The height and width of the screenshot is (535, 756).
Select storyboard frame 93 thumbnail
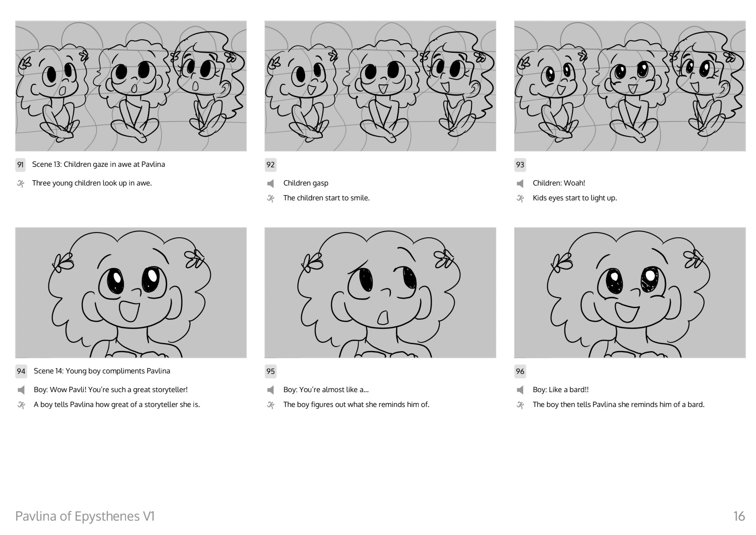[630, 86]
